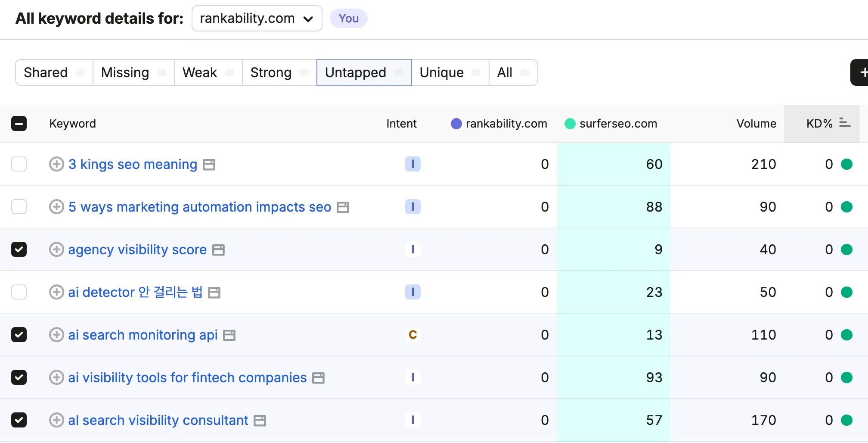Click intent badge I for '5 ways marketing automation' row
The height and width of the screenshot is (443, 868).
(x=412, y=207)
